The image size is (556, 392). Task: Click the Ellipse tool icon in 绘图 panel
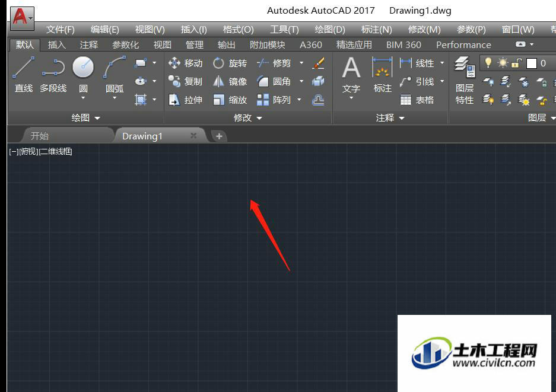[141, 81]
